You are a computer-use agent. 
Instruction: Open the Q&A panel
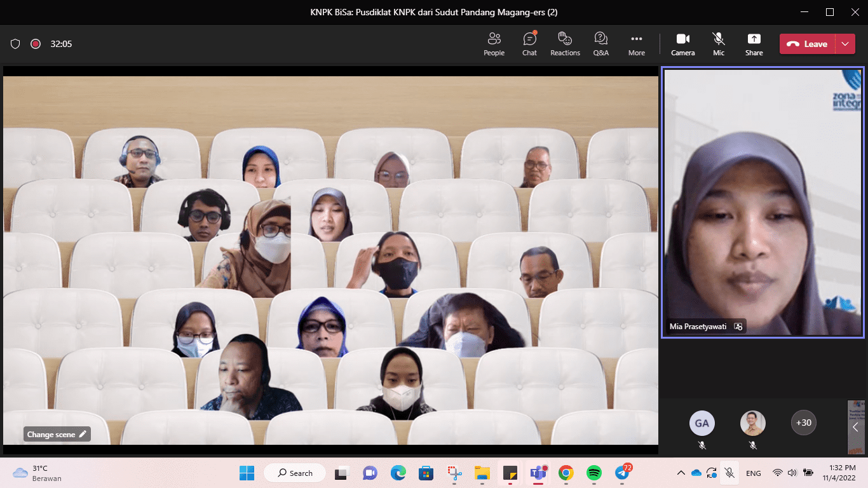[600, 44]
